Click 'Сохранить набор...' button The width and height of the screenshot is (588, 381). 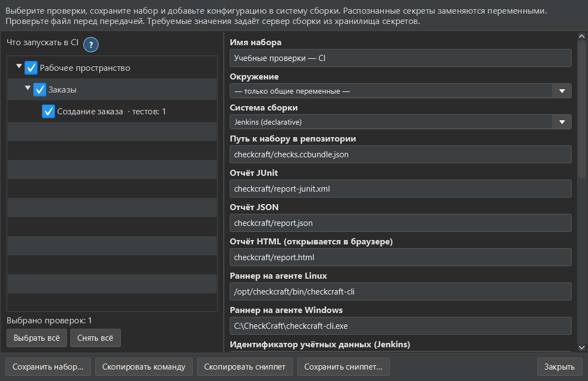[48, 367]
